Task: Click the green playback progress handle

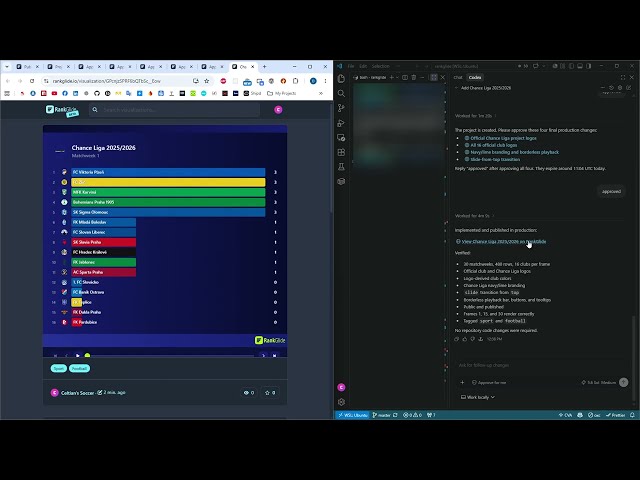Action: tap(87, 356)
